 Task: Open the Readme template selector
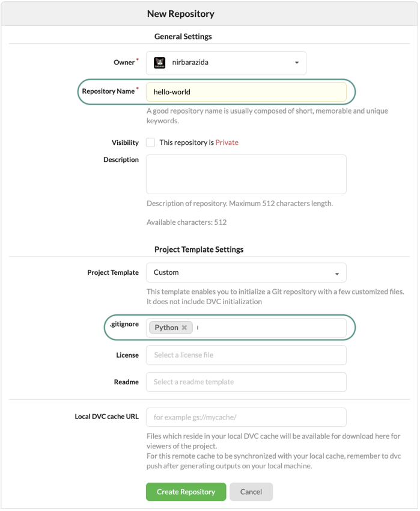pos(246,382)
